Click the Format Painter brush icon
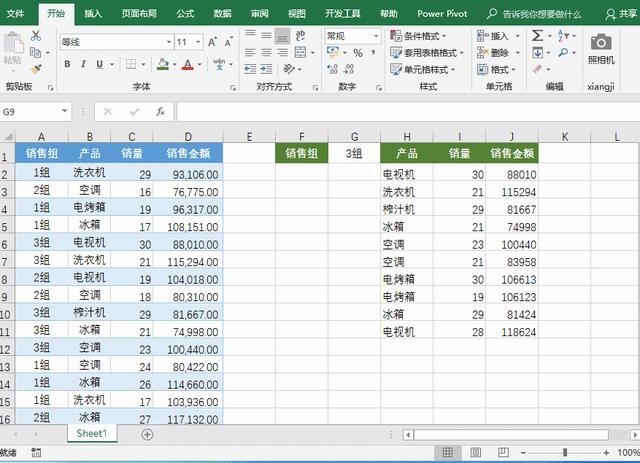 [x=36, y=69]
